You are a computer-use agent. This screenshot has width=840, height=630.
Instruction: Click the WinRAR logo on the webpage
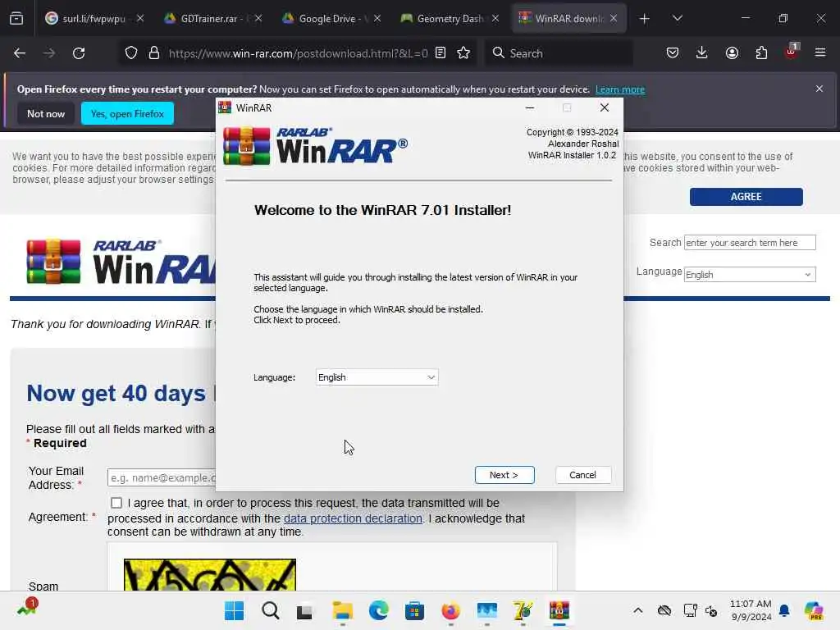pyautogui.click(x=122, y=262)
